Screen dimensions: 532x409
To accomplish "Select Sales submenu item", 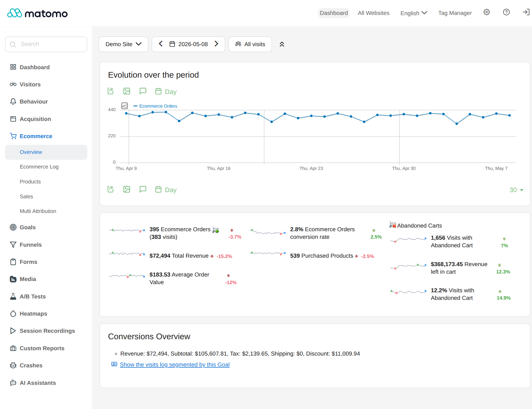I will coord(26,196).
